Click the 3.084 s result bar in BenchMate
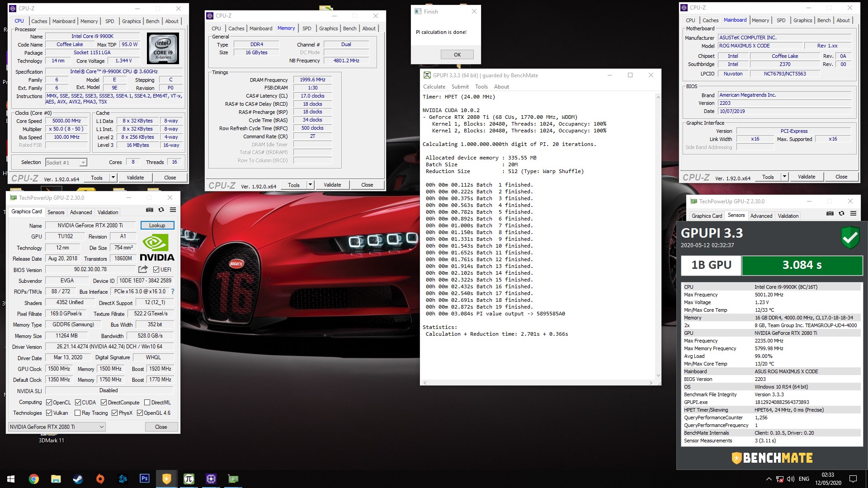 click(x=802, y=265)
